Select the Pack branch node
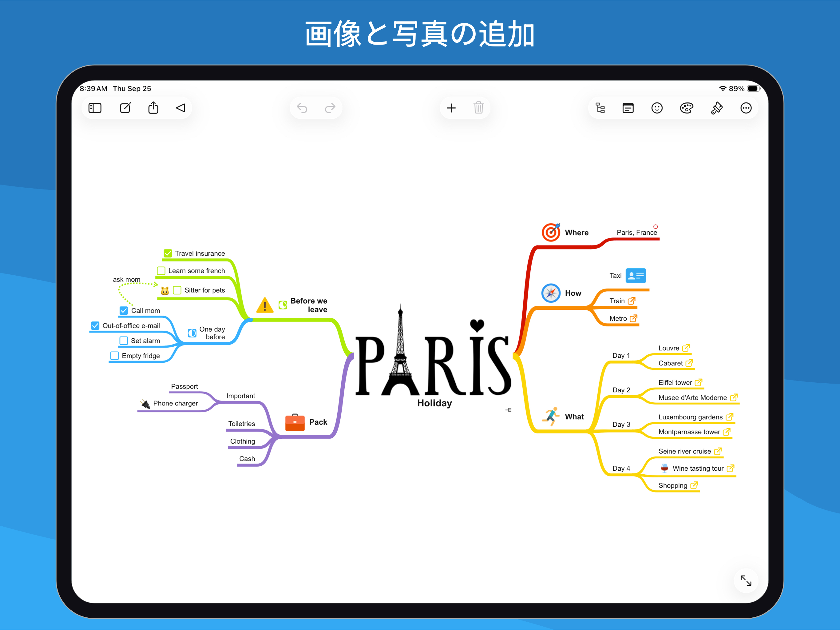 click(318, 422)
